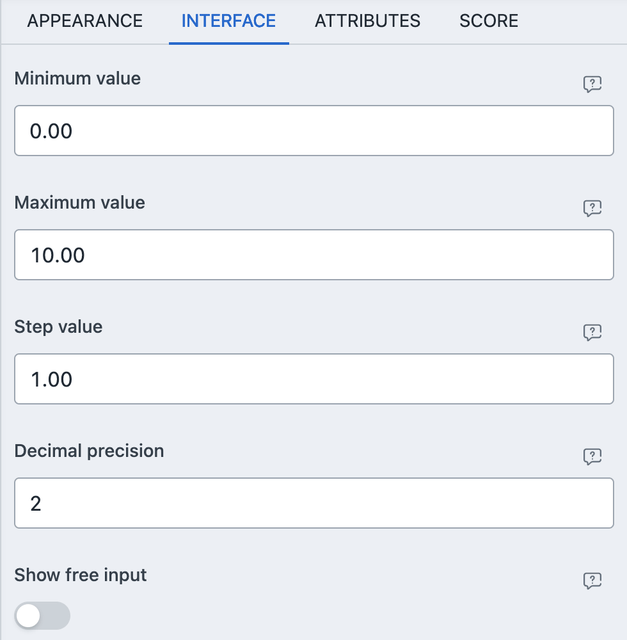This screenshot has width=627, height=640.
Task: Select the Step value input box
Action: (x=314, y=379)
